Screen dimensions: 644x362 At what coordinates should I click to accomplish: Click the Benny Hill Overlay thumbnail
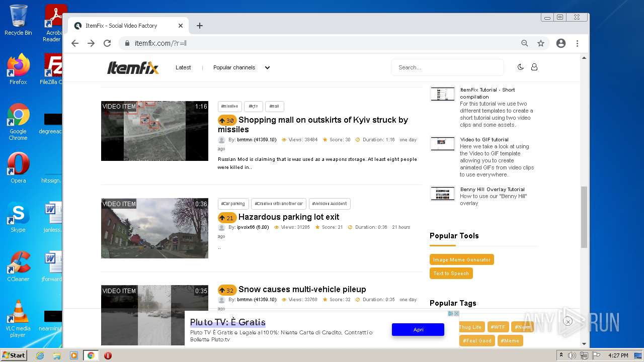[443, 193]
